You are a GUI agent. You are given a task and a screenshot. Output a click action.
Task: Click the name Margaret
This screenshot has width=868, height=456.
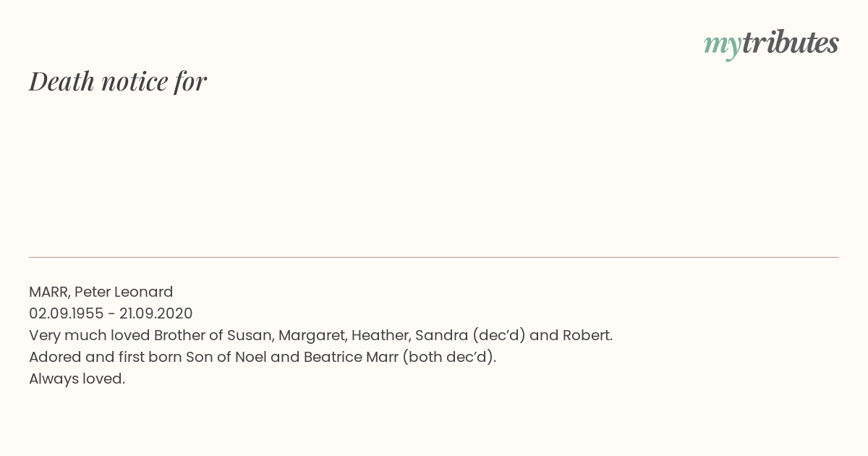click(312, 336)
